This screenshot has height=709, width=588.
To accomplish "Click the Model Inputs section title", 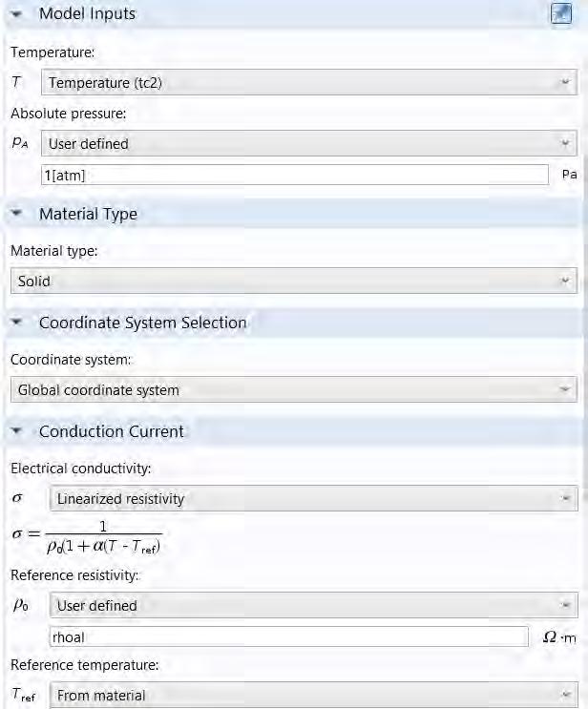I will pyautogui.click(x=87, y=13).
